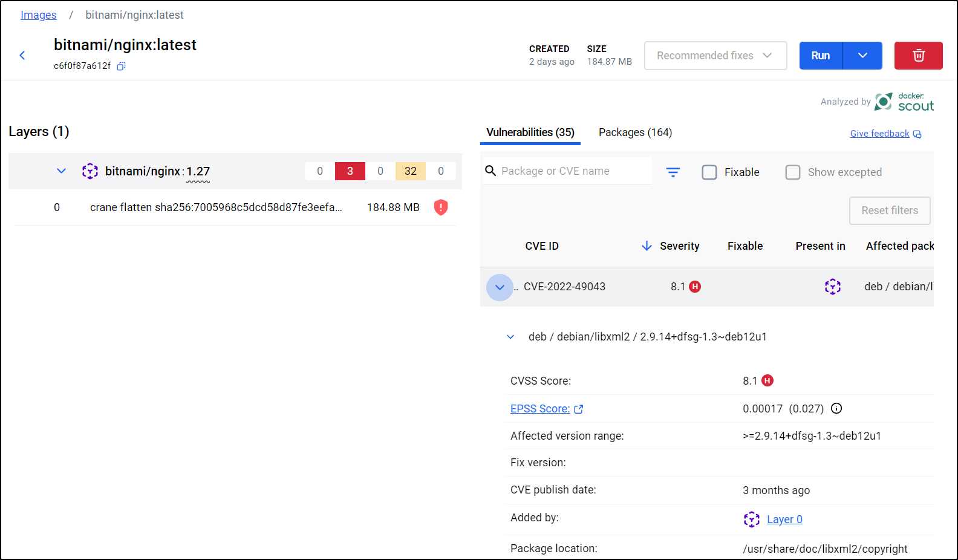Open the Layer 0 link

click(784, 519)
